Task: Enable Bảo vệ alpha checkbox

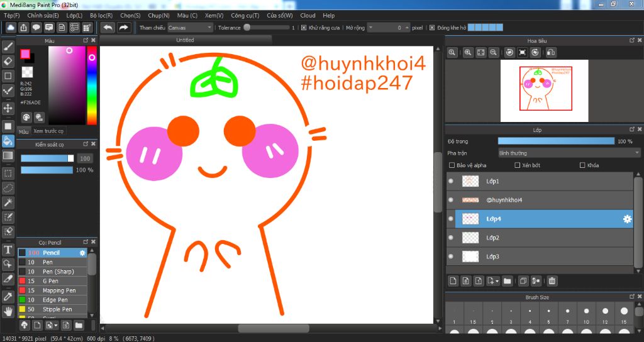Action: click(x=452, y=165)
